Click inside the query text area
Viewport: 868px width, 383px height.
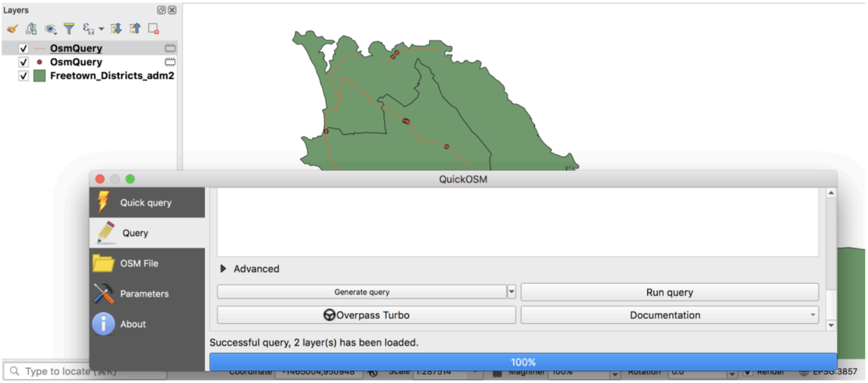pos(517,222)
